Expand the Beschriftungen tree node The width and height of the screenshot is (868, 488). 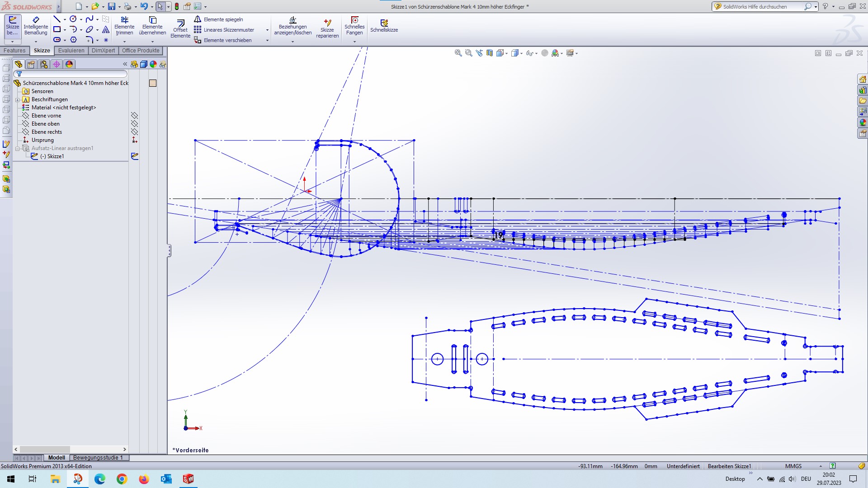(x=17, y=100)
